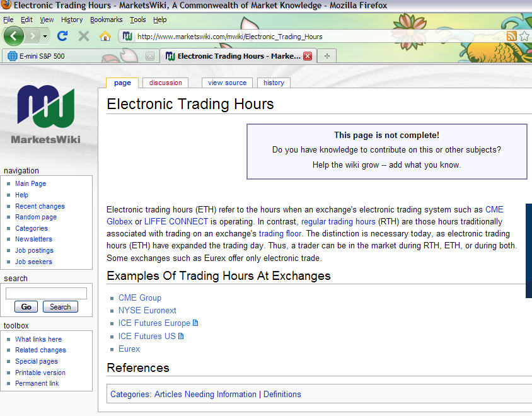Open the Tools menu
Image resolution: width=532 pixels, height=416 pixels.
(138, 20)
